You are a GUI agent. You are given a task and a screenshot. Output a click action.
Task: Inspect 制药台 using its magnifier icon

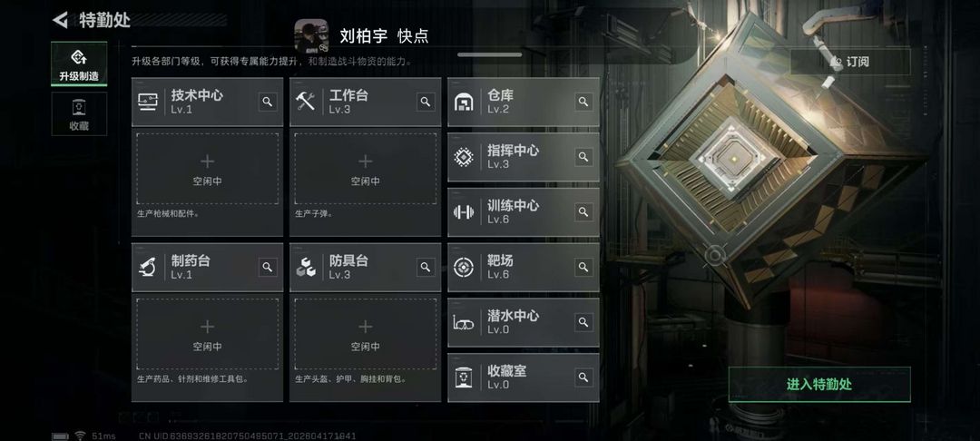click(268, 267)
